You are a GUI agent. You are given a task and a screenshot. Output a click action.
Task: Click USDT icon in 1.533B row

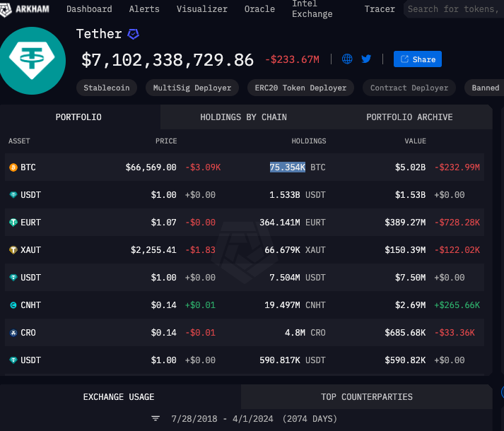(x=13, y=195)
